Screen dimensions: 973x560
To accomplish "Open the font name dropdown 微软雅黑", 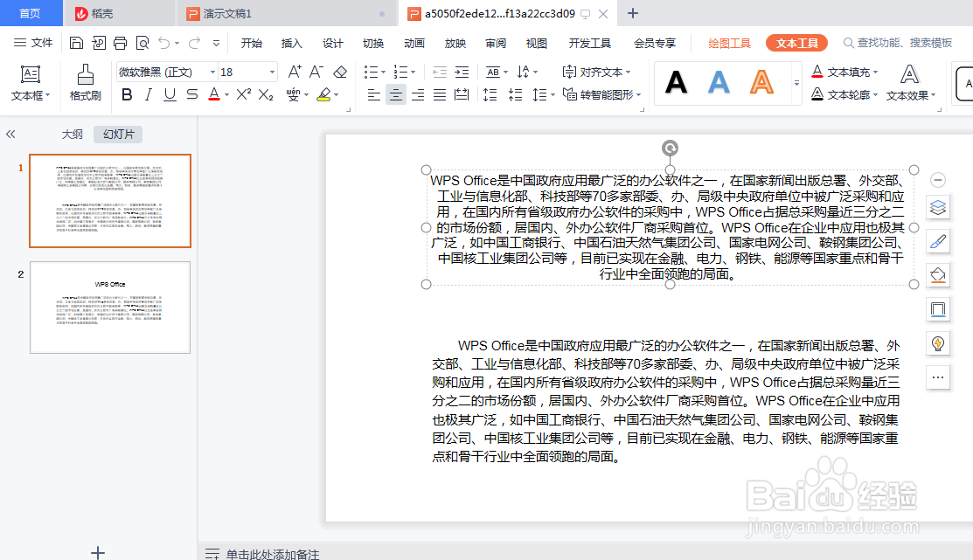I will (212, 72).
